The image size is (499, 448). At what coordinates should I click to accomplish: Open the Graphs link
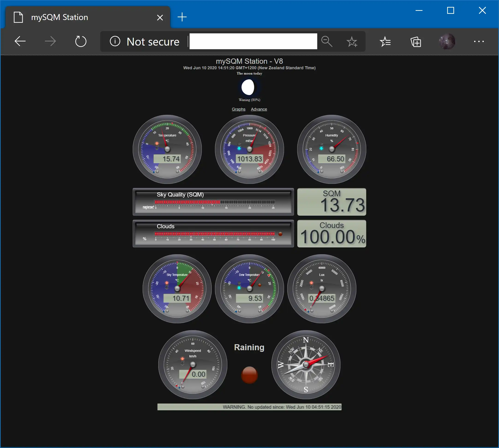click(x=238, y=109)
